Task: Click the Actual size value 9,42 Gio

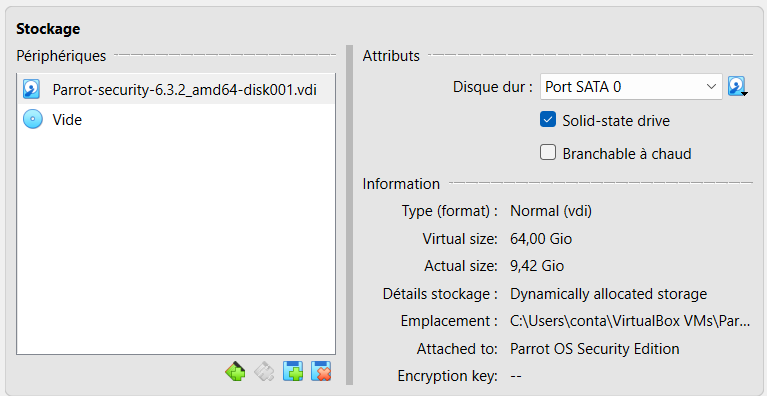Action: [537, 266]
